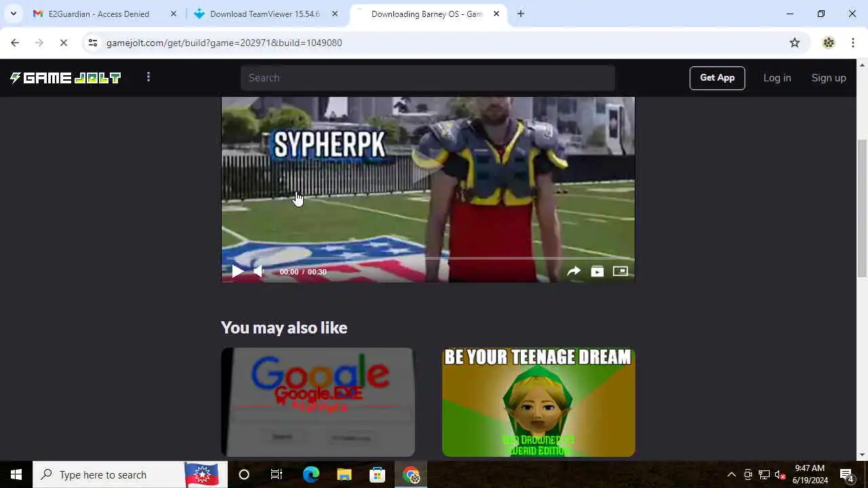Open the notification center icon
Viewport: 868px width, 488px height.
coord(846,474)
